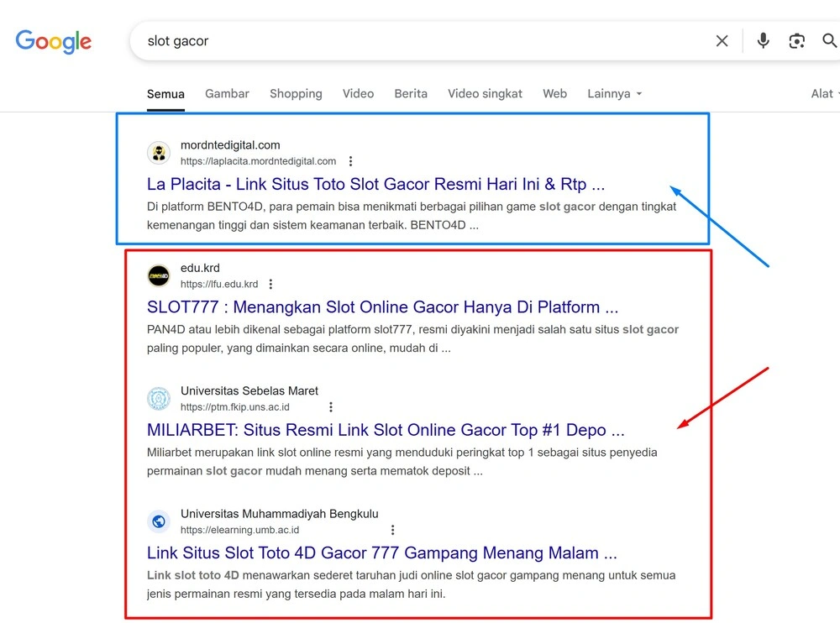Switch to the Gambar tab
Image resolution: width=840 pixels, height=623 pixels.
tap(227, 94)
